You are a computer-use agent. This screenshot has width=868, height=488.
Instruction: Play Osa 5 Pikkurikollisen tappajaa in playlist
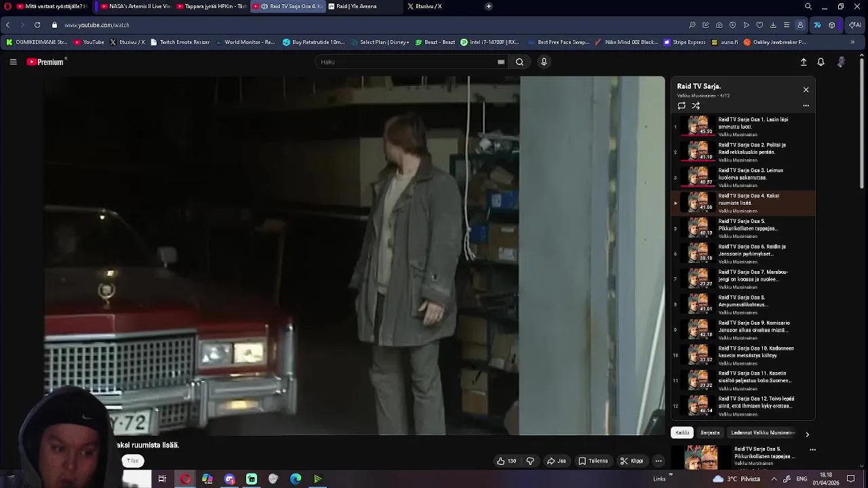click(743, 228)
